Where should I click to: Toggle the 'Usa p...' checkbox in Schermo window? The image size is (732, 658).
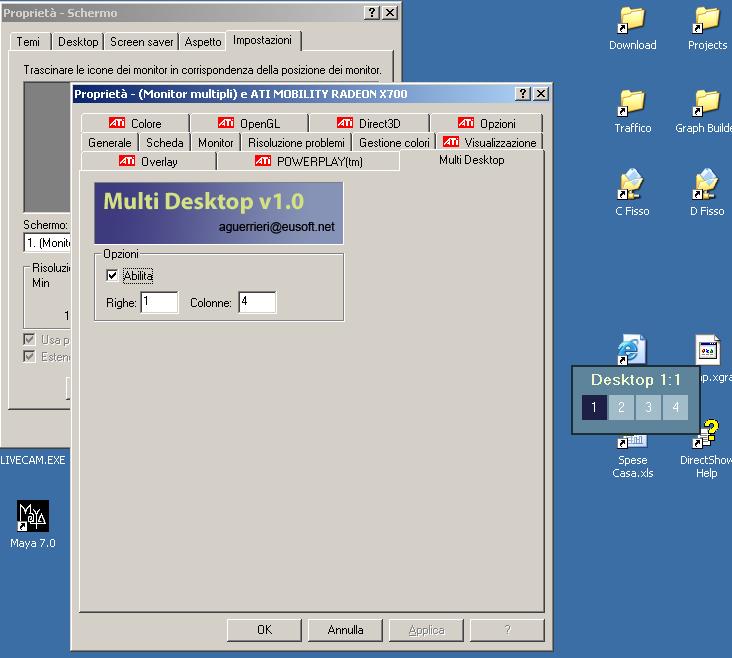29,339
